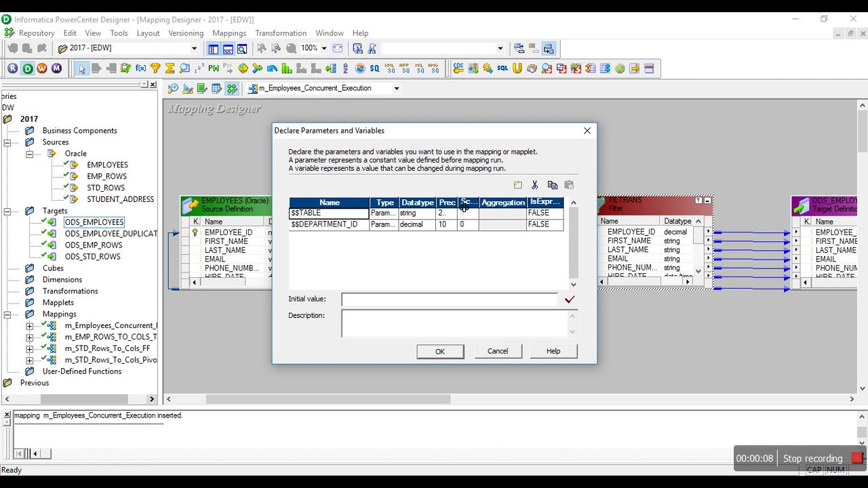This screenshot has width=868, height=488.
Task: Pick the SQL transformation icon
Action: click(x=502, y=68)
